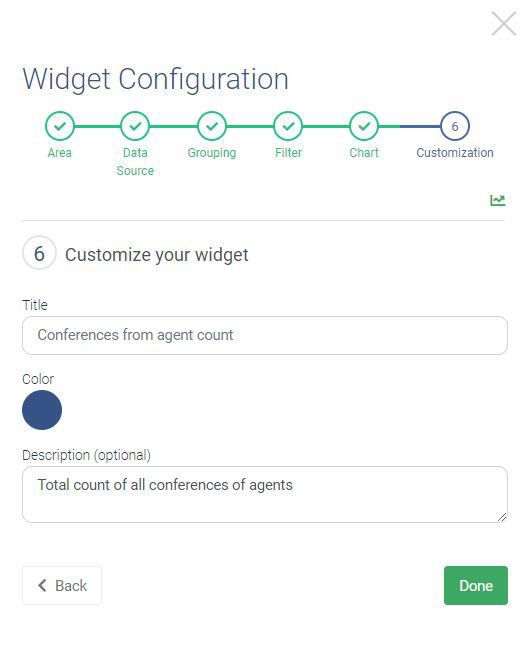Click the Area step checkmark circle
Image resolution: width=522 pixels, height=661 pixels.
click(x=60, y=126)
